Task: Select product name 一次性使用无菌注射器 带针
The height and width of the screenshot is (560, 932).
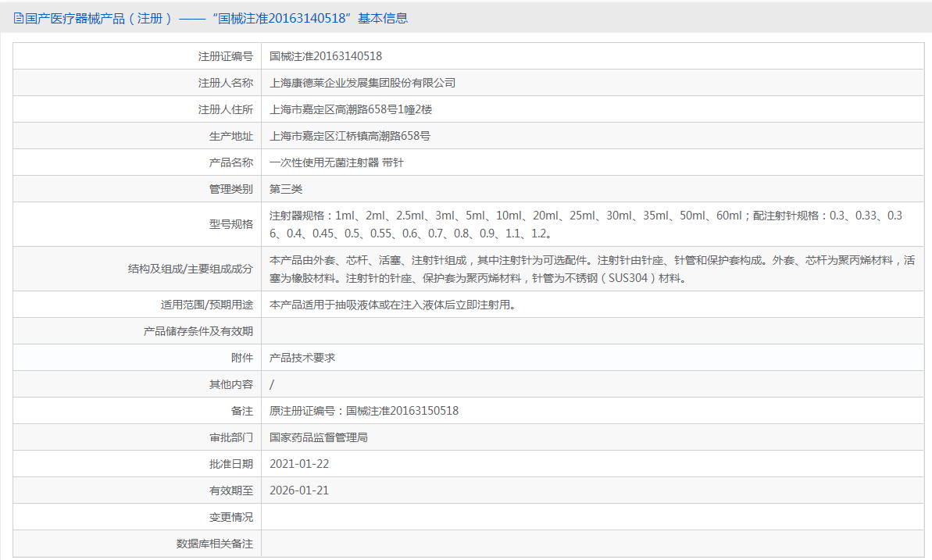Action: coord(337,163)
